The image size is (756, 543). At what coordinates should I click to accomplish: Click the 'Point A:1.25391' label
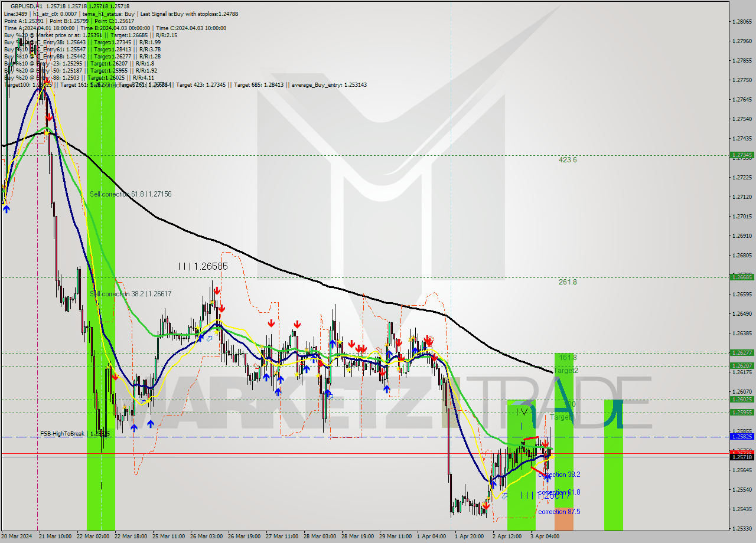[23, 21]
